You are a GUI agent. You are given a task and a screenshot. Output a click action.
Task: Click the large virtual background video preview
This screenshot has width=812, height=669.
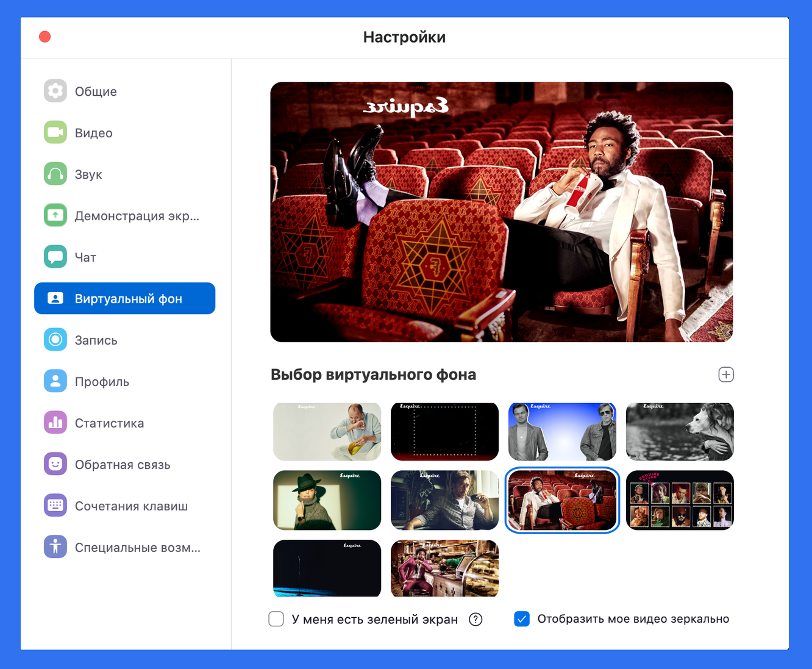click(x=501, y=212)
